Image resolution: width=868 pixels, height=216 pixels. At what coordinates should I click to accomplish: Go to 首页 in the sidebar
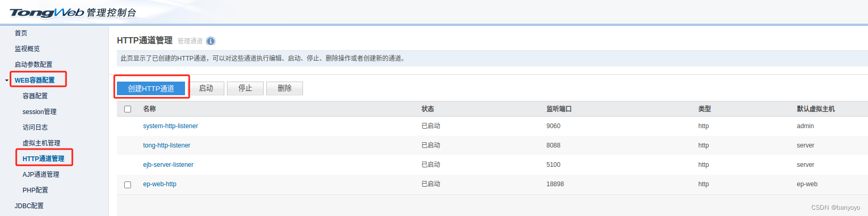[21, 33]
